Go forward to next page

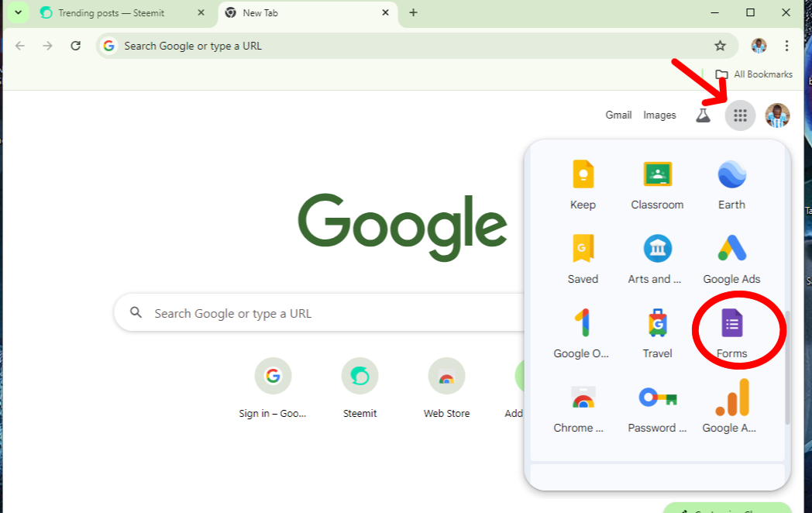[47, 46]
